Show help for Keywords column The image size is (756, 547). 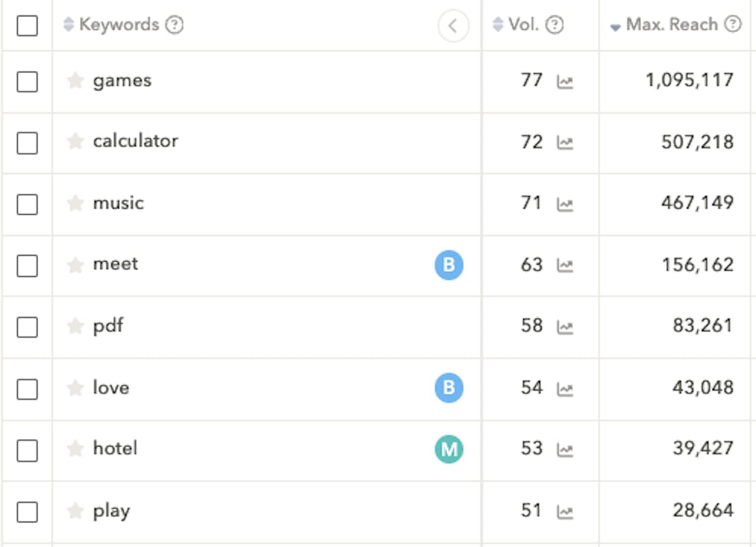(x=174, y=25)
